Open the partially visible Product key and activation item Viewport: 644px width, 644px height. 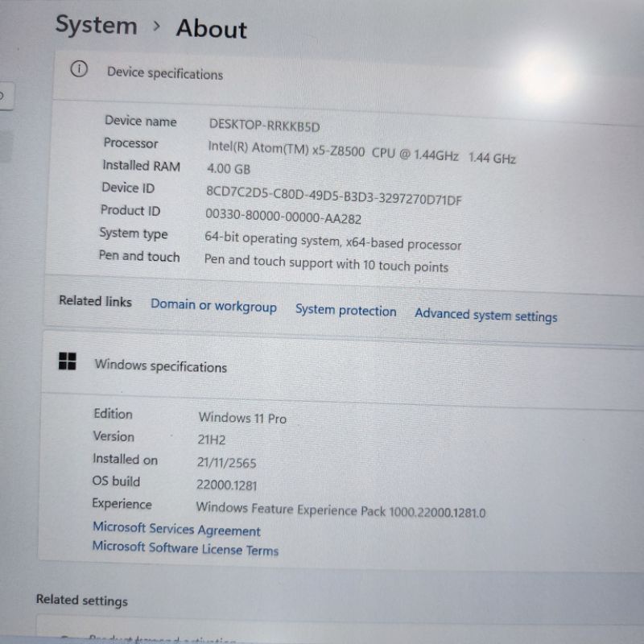(x=161, y=638)
